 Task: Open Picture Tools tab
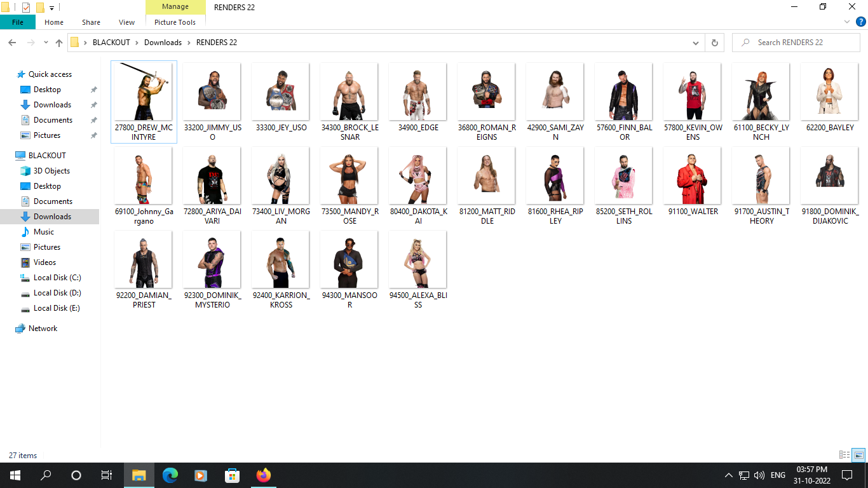[x=175, y=22]
